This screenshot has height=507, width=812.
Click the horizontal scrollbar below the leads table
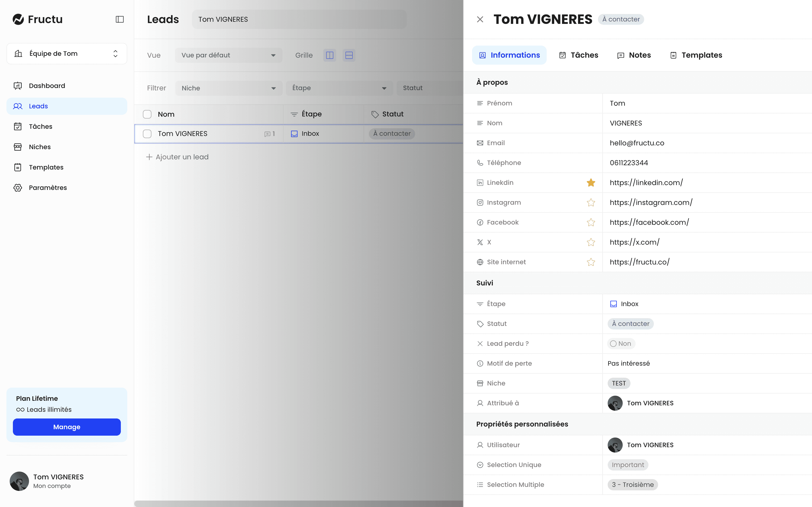pyautogui.click(x=299, y=504)
